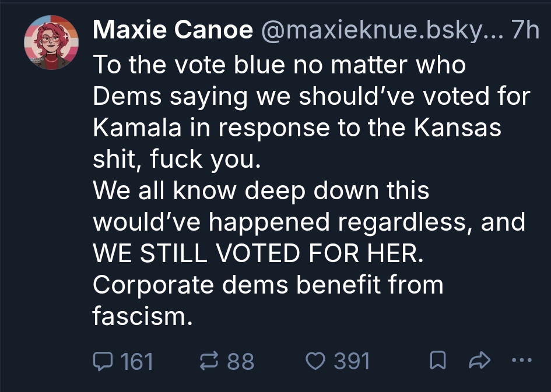Image resolution: width=551 pixels, height=392 pixels.
Task: Click the reply speech bubble icon
Action: coord(103,361)
